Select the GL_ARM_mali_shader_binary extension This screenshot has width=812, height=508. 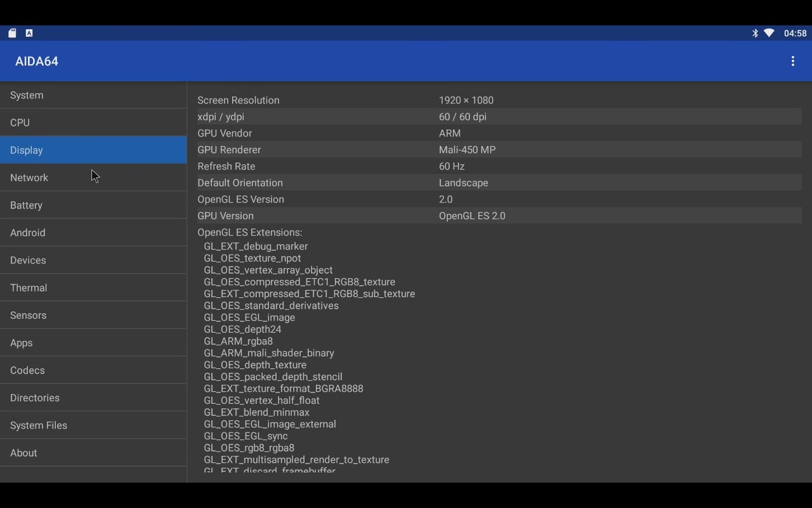(269, 353)
